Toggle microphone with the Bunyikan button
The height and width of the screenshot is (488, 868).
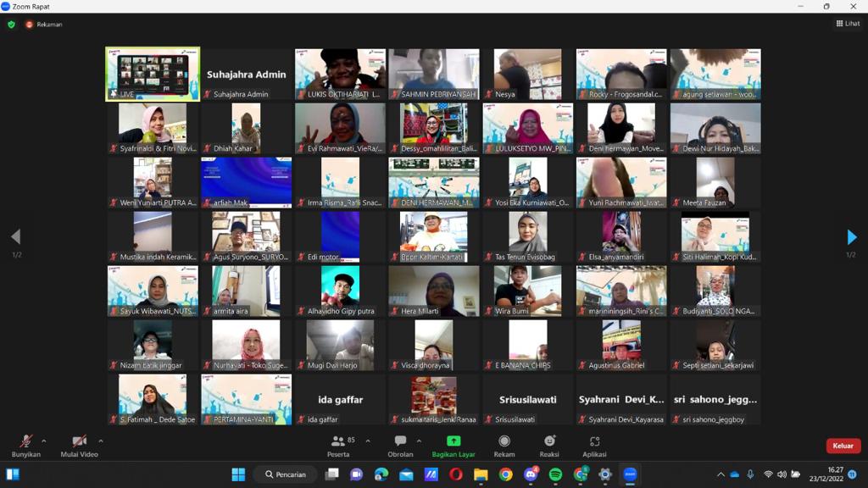[25, 445]
